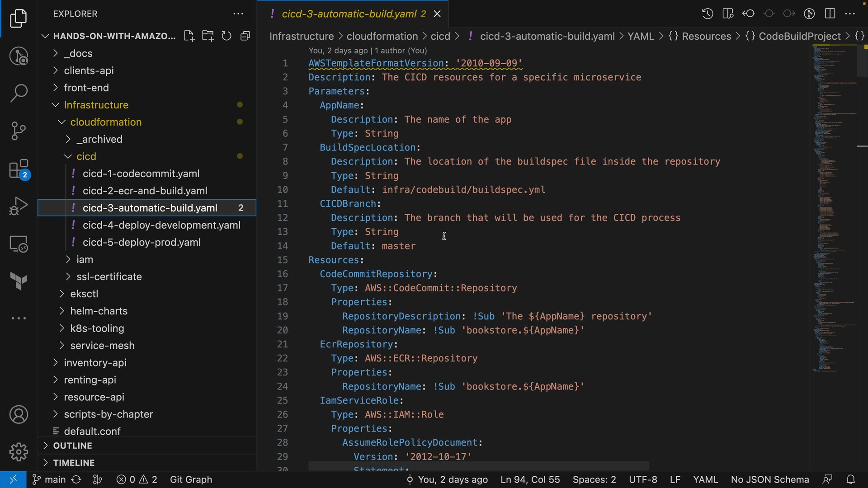868x488 pixels.
Task: Refresh the Explorer file tree
Action: point(226,36)
